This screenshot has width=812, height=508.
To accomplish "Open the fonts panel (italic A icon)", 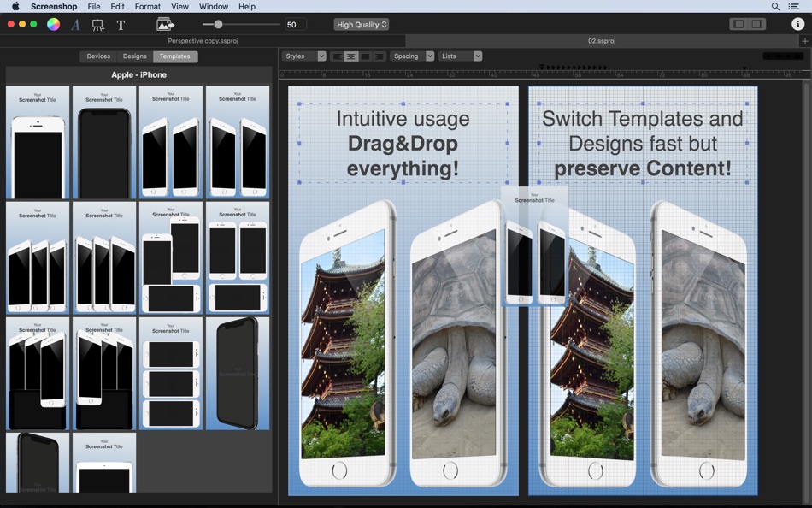I will (75, 24).
